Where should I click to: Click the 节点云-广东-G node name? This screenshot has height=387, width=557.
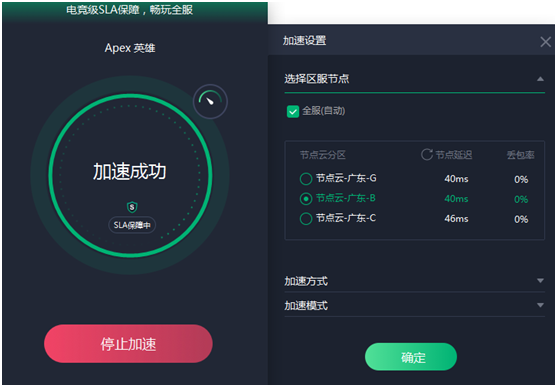346,178
